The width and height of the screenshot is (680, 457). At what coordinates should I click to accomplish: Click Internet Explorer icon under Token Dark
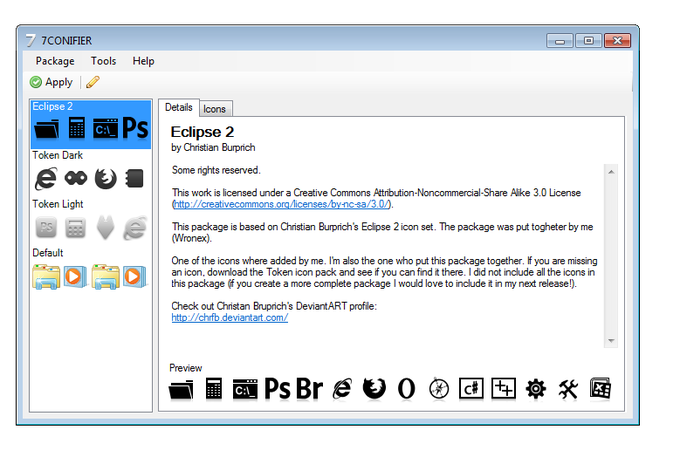[46, 178]
